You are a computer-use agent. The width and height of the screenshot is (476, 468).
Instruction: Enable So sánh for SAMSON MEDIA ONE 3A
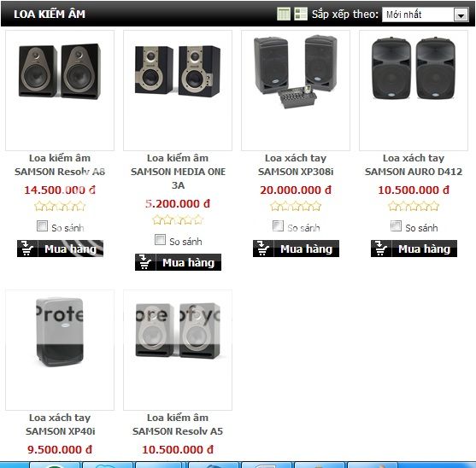point(160,240)
